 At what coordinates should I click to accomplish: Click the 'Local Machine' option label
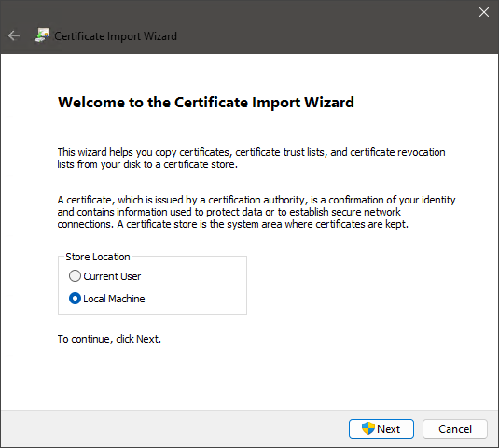pos(114,299)
